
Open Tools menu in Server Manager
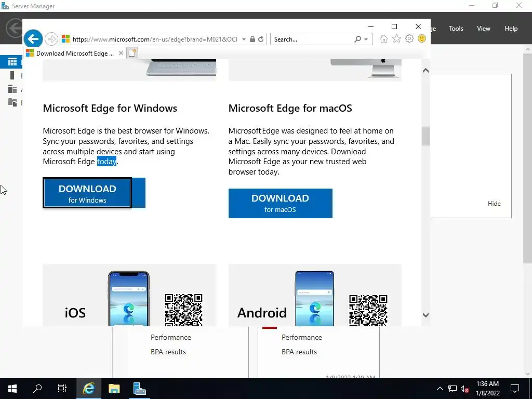tap(456, 29)
